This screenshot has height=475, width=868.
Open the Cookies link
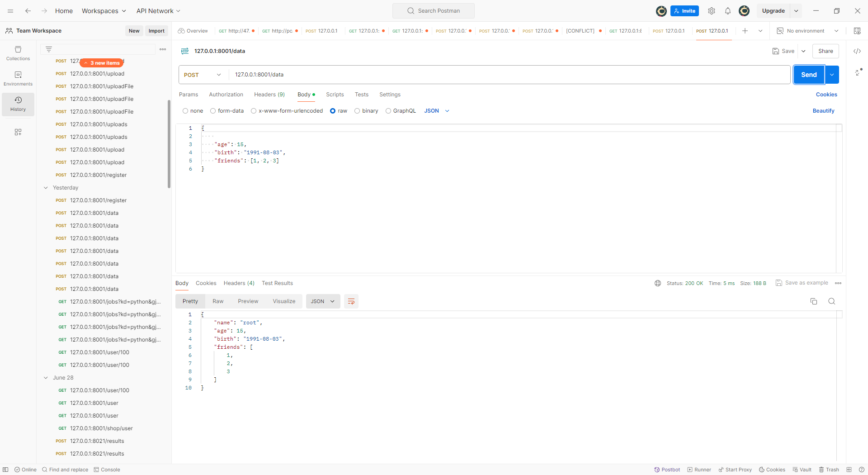[826, 95]
